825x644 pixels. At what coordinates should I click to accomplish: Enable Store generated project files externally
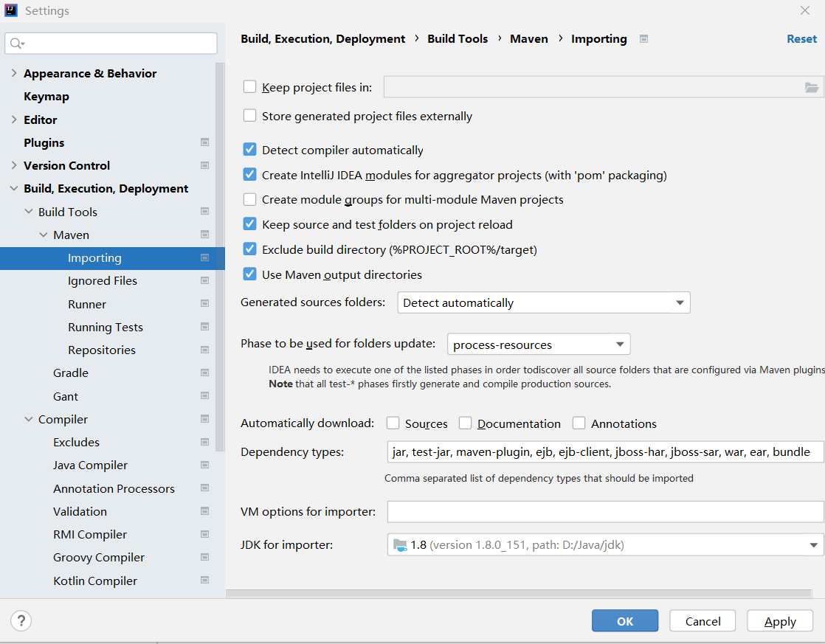(x=250, y=116)
